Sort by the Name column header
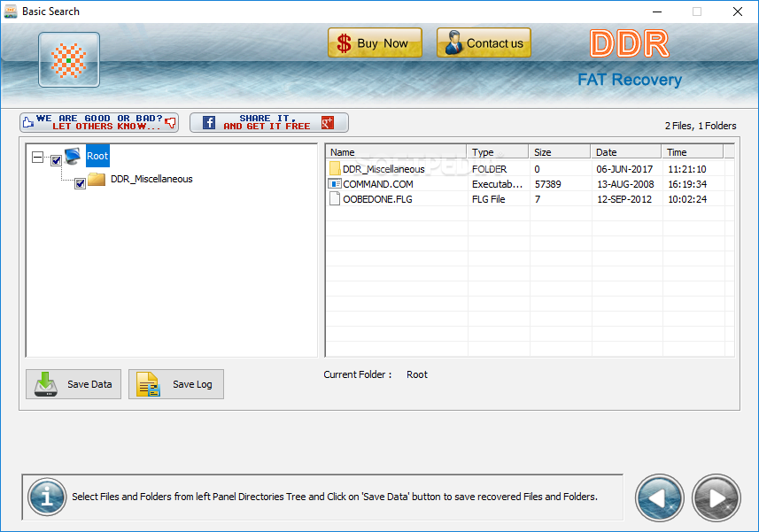Viewport: 759px width, 532px height. click(x=396, y=152)
